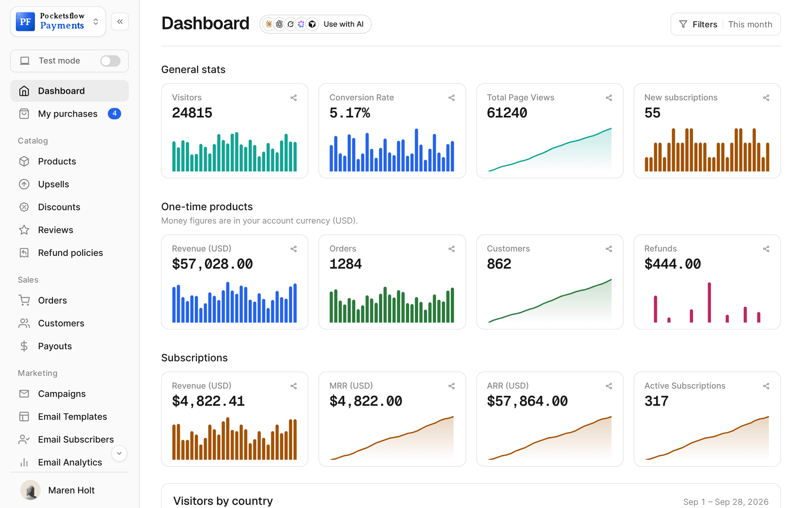Click the ARR value $57,864.00
The width and height of the screenshot is (812, 508).
click(527, 401)
